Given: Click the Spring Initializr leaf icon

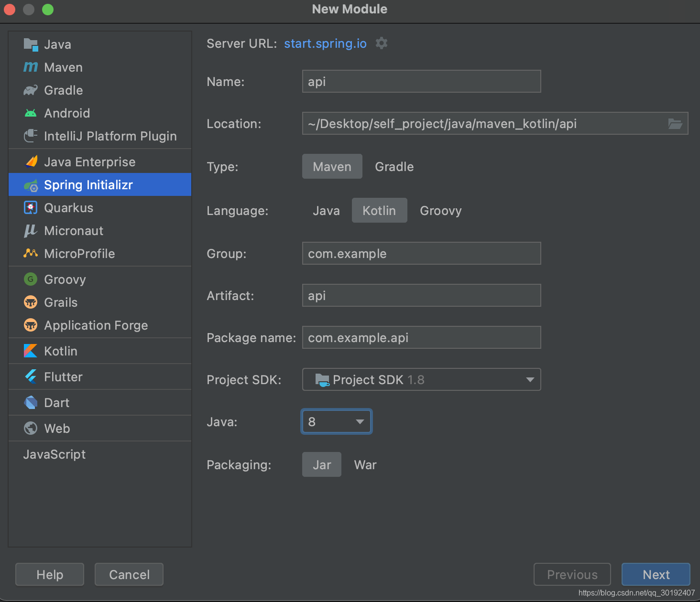Looking at the screenshot, I should tap(31, 185).
